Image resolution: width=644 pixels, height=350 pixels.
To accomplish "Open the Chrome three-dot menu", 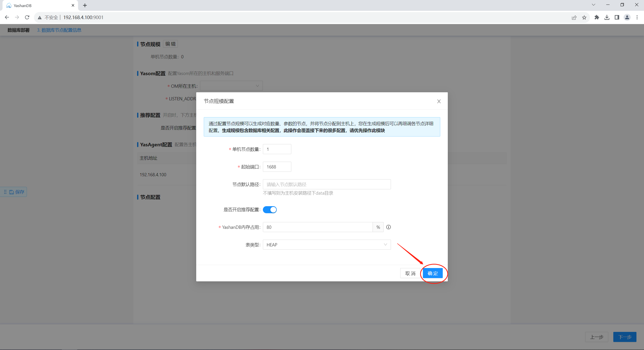I will click(x=637, y=17).
